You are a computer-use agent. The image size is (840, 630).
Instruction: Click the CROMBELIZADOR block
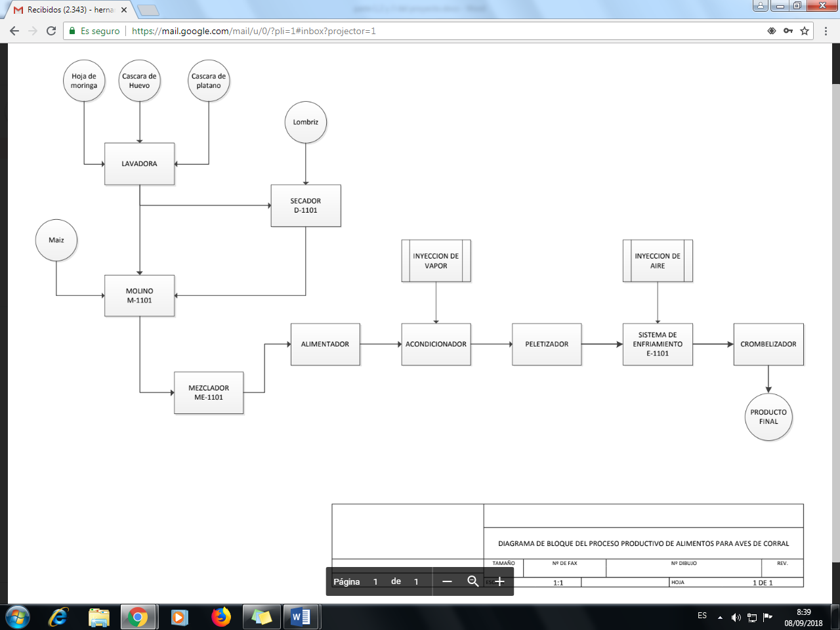click(768, 345)
